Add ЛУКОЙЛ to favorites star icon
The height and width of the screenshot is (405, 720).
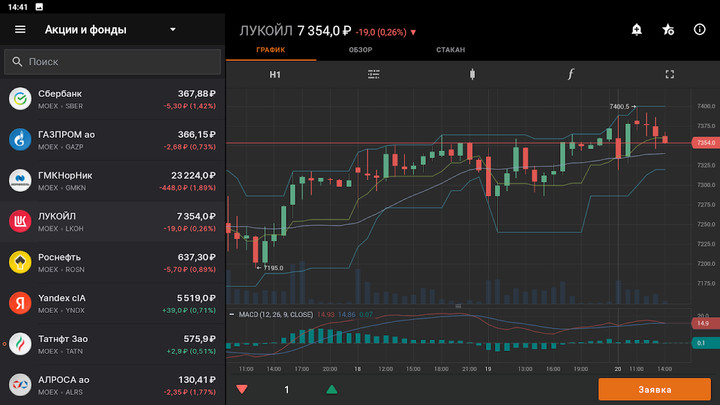point(668,30)
